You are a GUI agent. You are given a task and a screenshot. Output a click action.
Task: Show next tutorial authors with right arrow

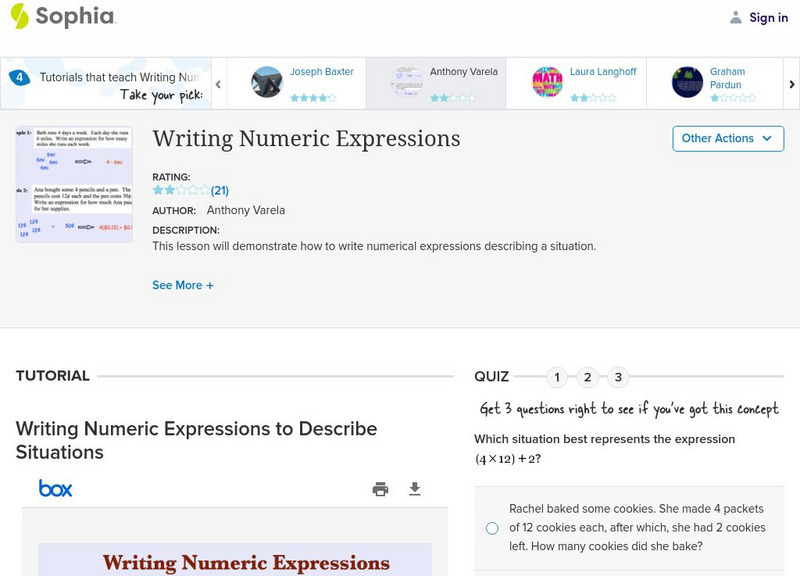click(791, 84)
